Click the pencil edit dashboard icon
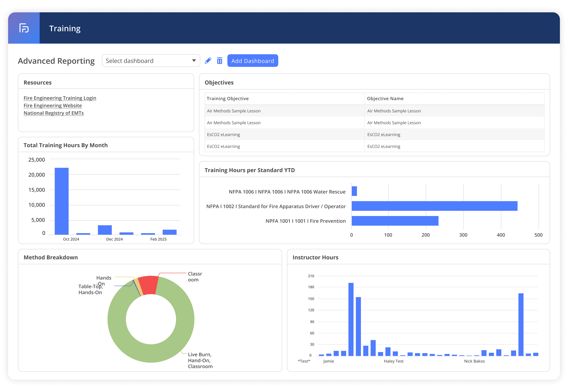The image size is (568, 392). 208,61
